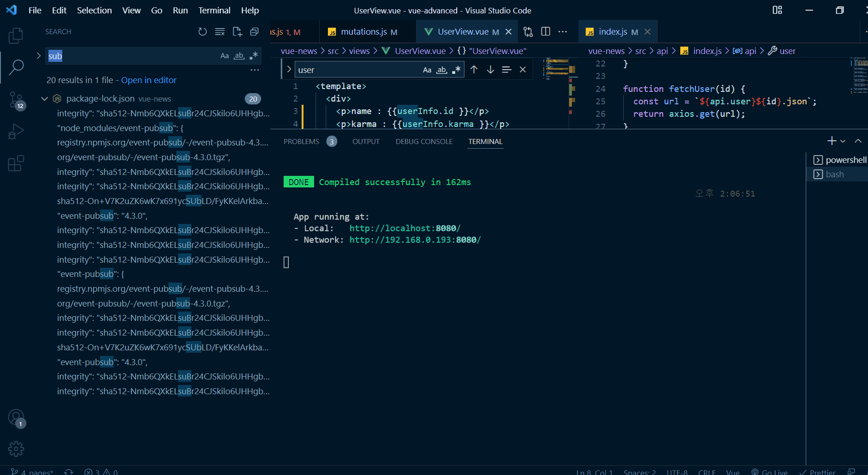
Task: Open the Terminal menu
Action: click(214, 10)
